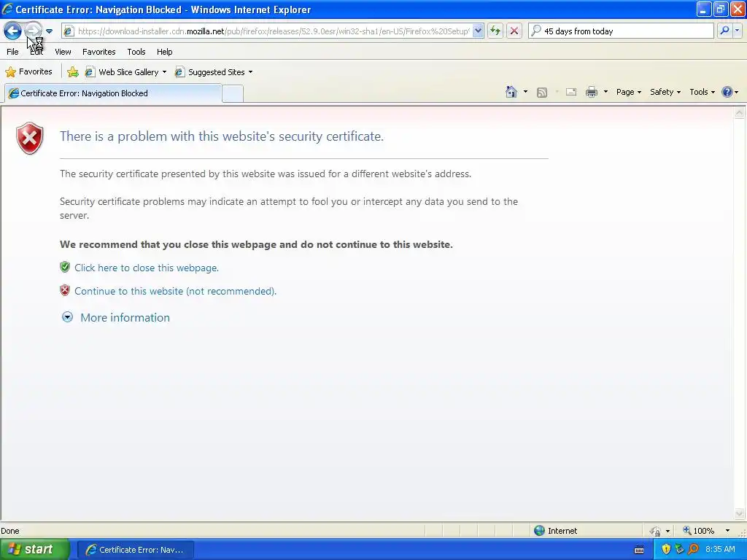Click the RSS Feeds icon
The image size is (747, 560).
542,93
